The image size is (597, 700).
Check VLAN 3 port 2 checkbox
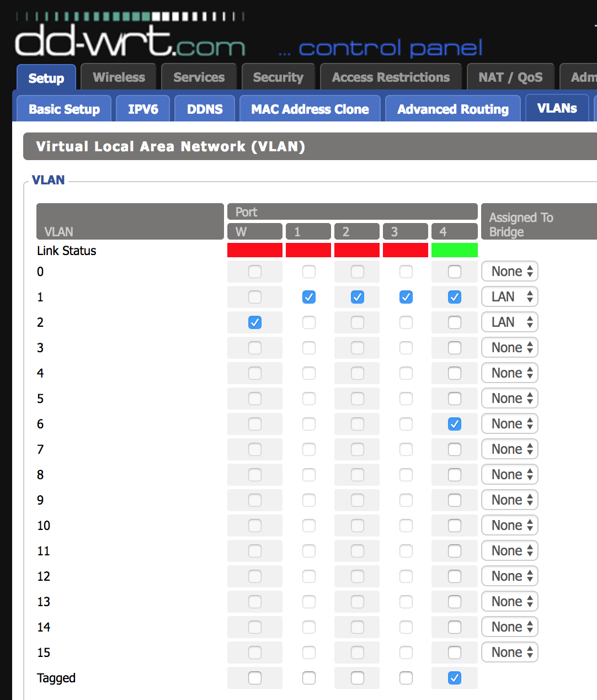[x=358, y=348]
